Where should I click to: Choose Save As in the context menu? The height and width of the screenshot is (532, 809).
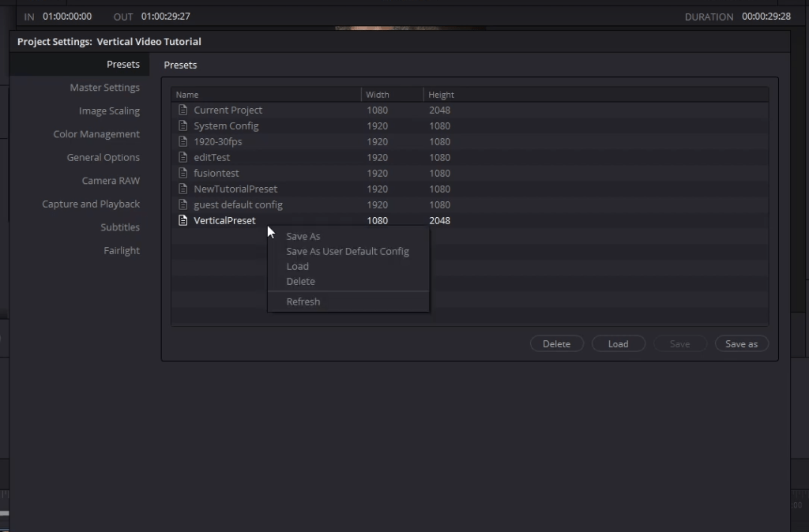pyautogui.click(x=303, y=236)
